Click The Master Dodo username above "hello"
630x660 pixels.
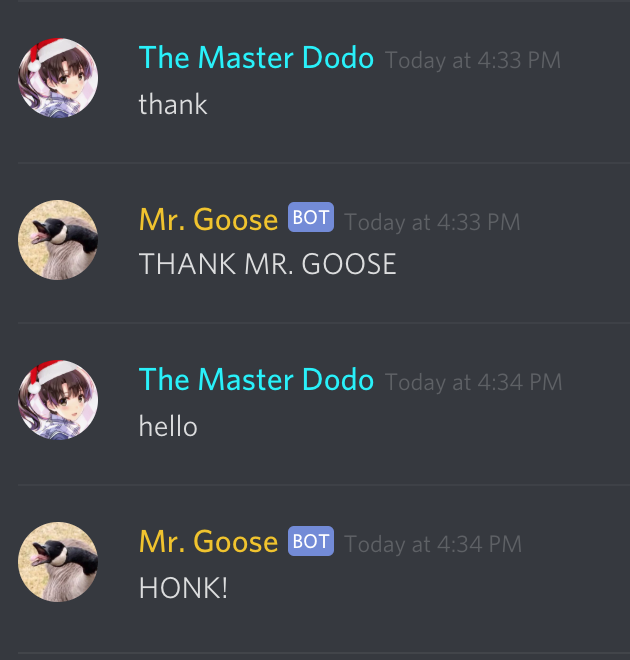(x=256, y=380)
